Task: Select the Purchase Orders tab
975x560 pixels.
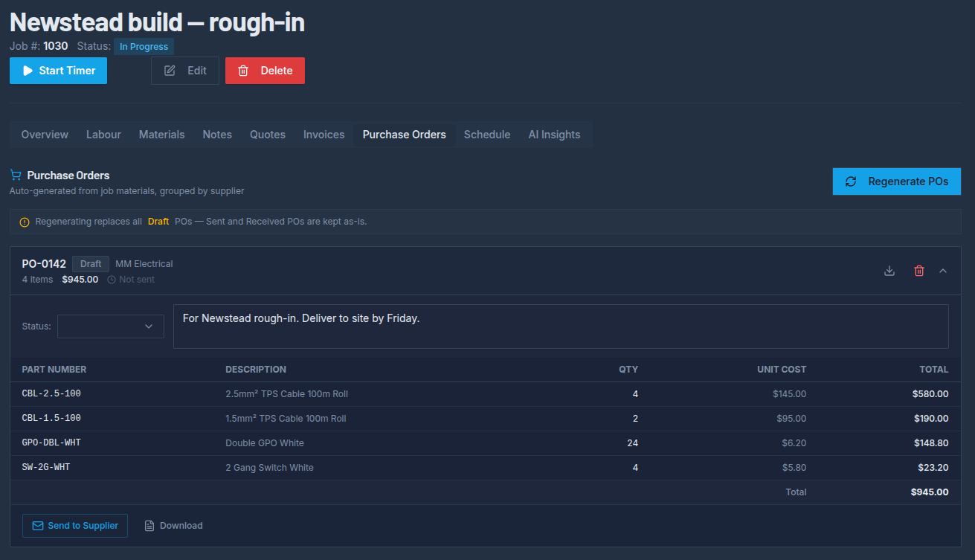Action: point(405,135)
